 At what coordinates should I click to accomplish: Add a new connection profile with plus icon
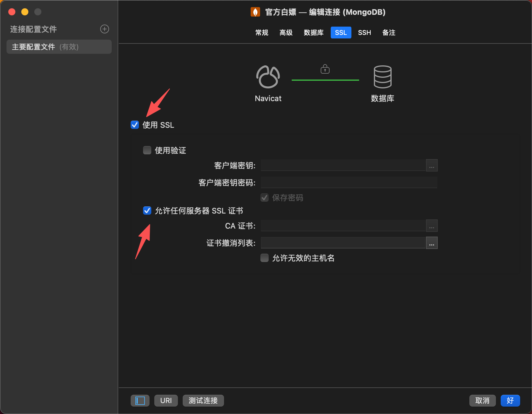click(x=105, y=29)
